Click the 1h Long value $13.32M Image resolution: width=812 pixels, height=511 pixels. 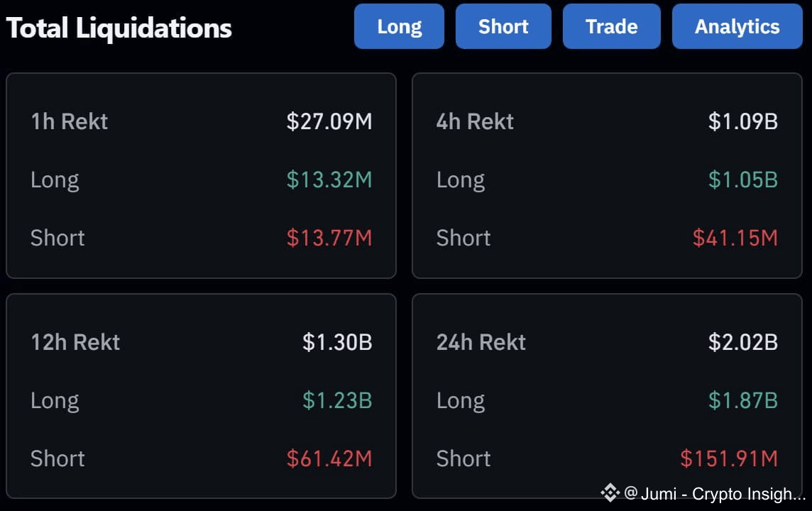pyautogui.click(x=329, y=180)
